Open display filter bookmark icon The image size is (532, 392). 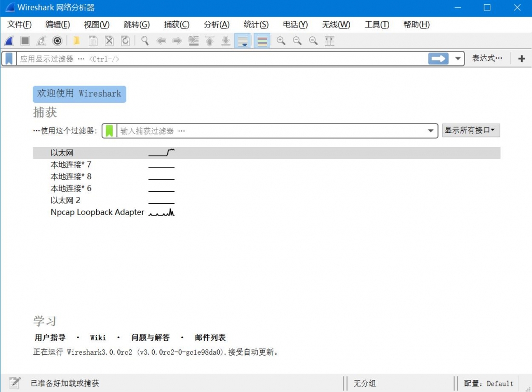point(9,59)
